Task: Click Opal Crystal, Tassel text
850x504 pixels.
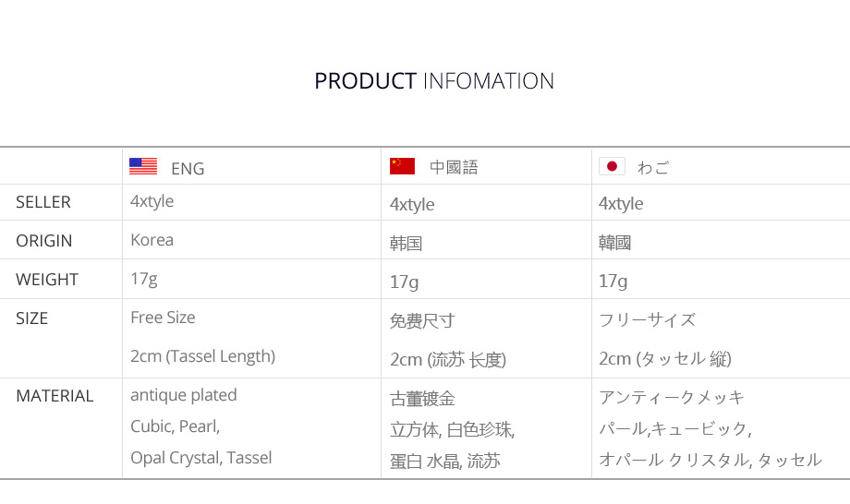Action: click(200, 458)
